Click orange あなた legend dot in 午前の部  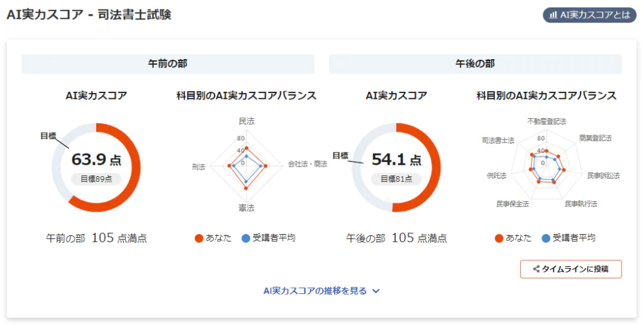click(199, 238)
